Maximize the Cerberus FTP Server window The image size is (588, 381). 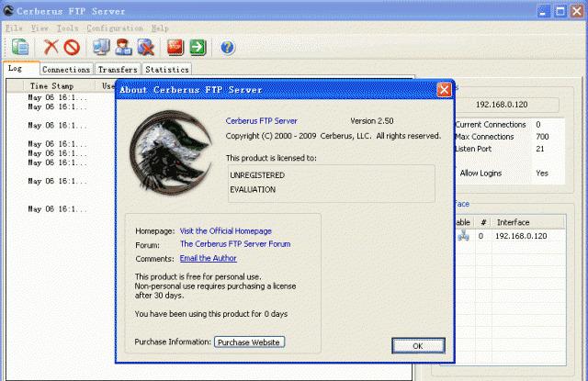(560, 11)
